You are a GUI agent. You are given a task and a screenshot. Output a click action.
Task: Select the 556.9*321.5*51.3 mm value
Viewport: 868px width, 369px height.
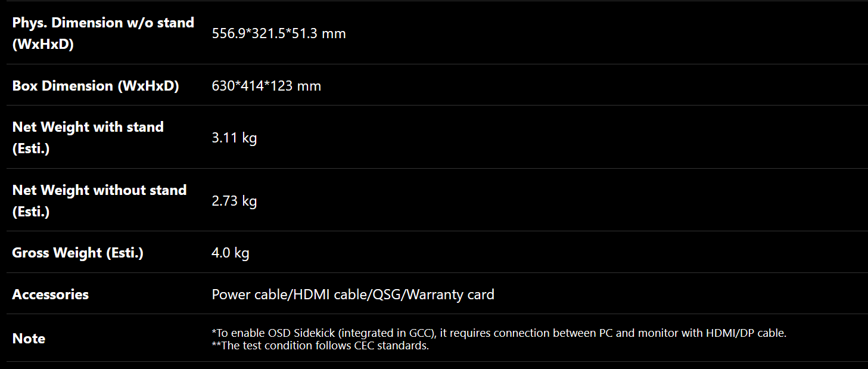279,33
